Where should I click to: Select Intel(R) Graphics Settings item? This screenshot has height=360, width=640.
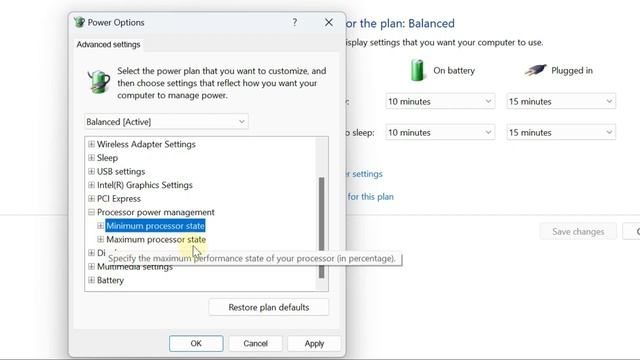tap(144, 185)
